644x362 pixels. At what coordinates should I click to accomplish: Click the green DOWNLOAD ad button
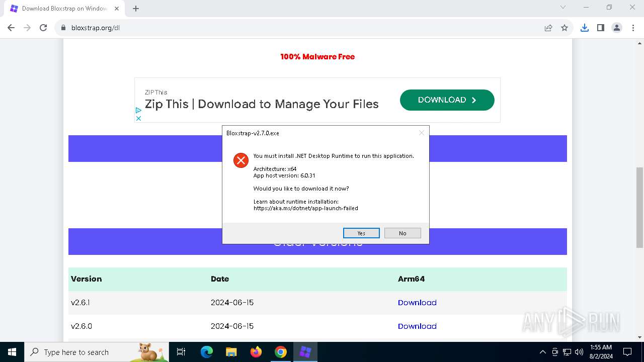point(447,100)
